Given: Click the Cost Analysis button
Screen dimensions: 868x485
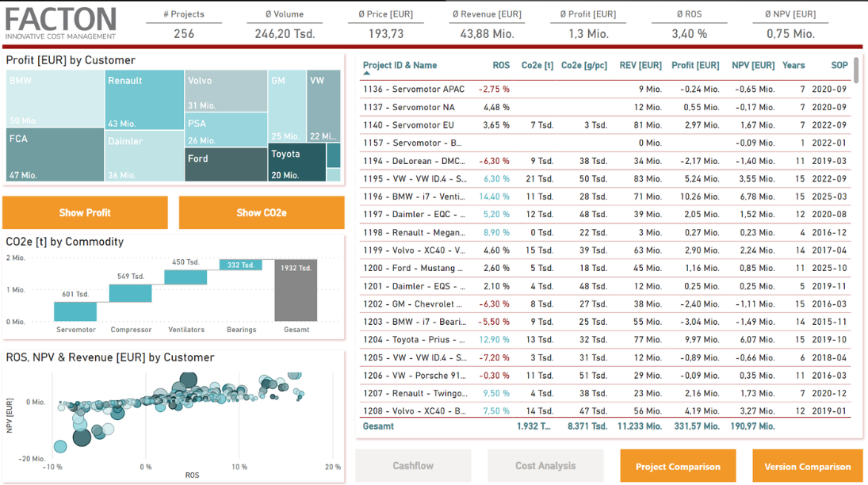Looking at the screenshot, I should tap(545, 466).
